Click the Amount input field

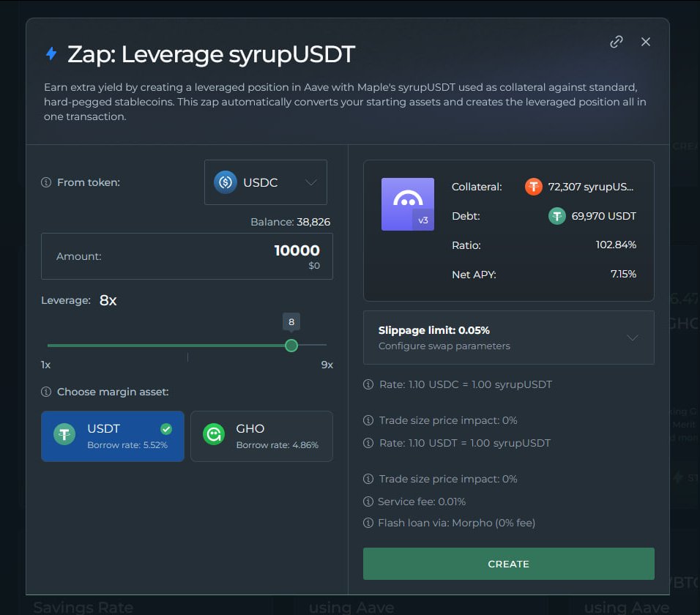(187, 256)
